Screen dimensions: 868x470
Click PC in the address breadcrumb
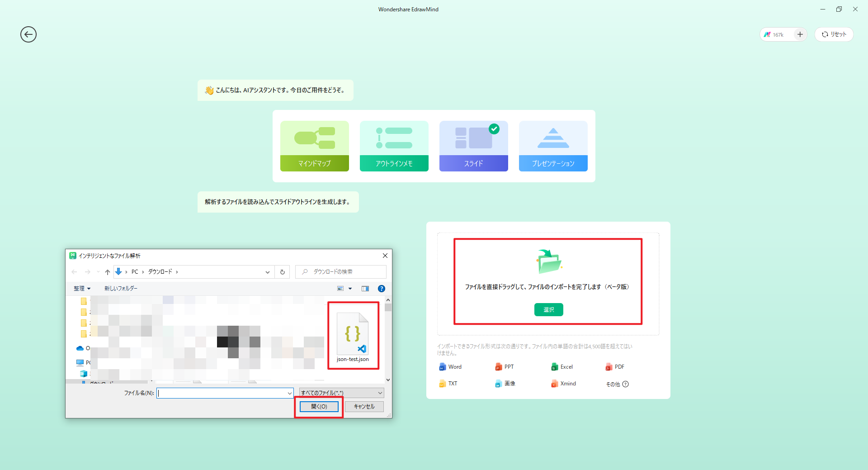pos(135,272)
